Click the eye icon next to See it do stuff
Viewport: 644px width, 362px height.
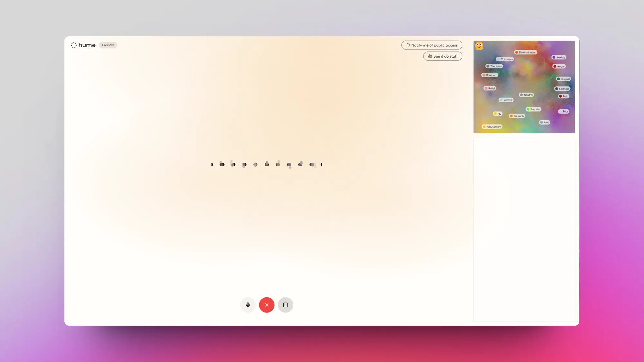point(430,56)
